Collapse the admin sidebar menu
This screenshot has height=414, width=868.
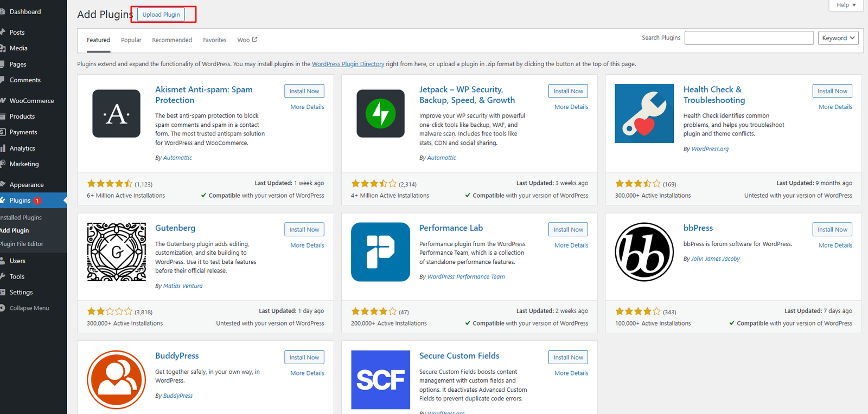click(x=29, y=308)
